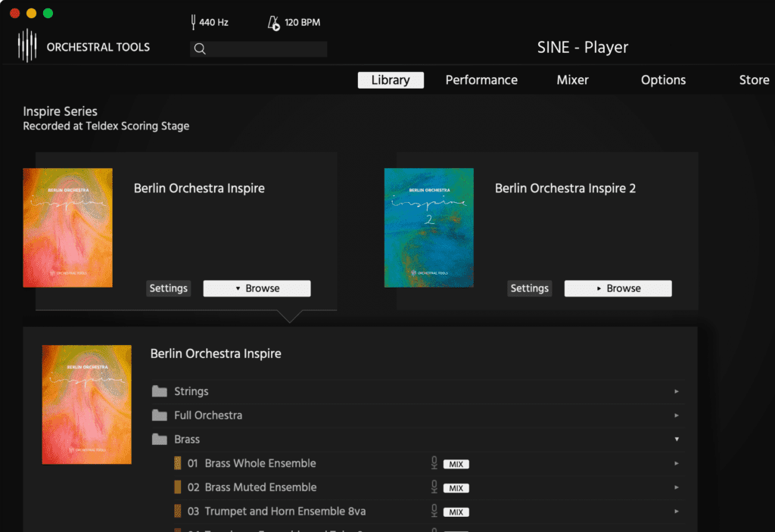Viewport: 775px width, 532px height.
Task: Open the Options tab
Action: (x=663, y=80)
